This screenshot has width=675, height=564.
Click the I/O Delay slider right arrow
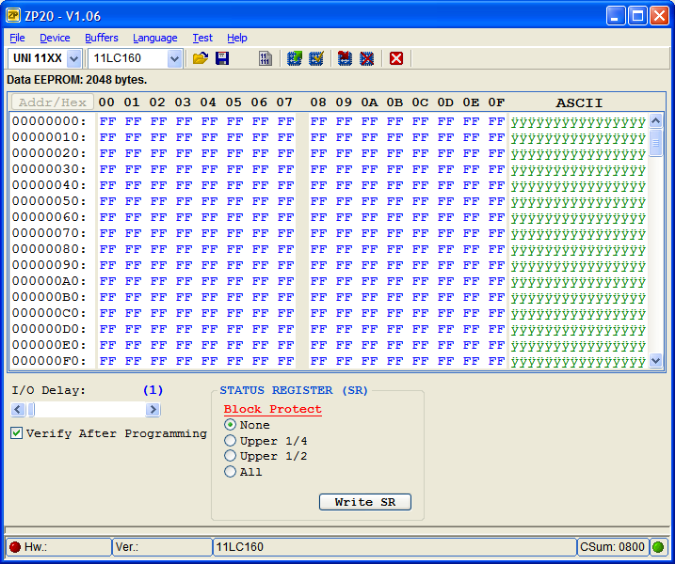coord(153,410)
